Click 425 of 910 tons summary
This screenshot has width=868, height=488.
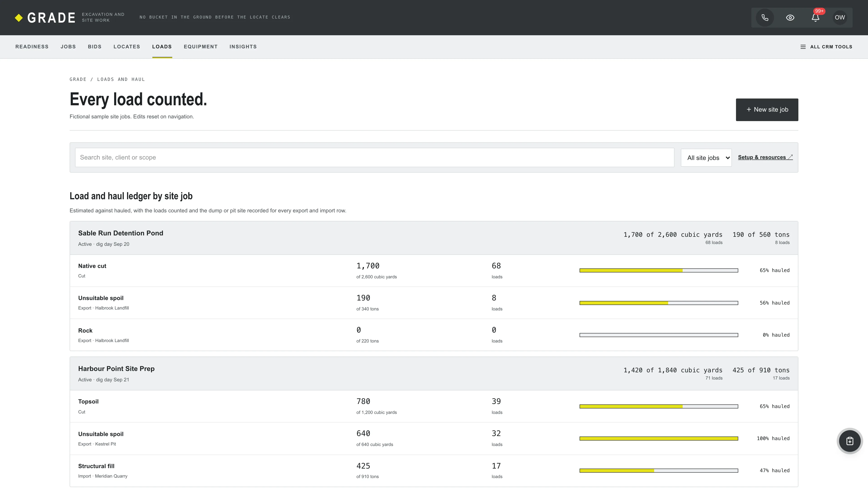pyautogui.click(x=761, y=370)
